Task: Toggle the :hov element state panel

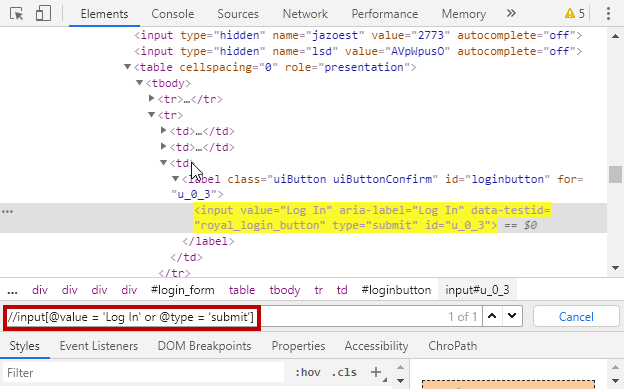Action: 308,372
